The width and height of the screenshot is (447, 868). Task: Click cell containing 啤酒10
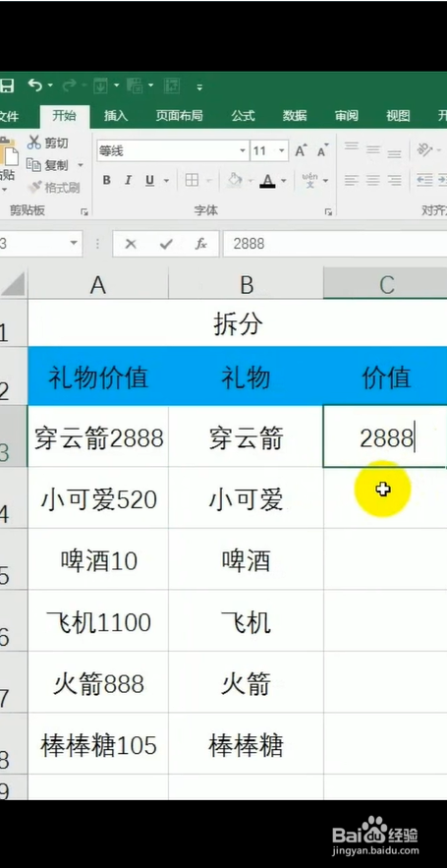coord(98,561)
